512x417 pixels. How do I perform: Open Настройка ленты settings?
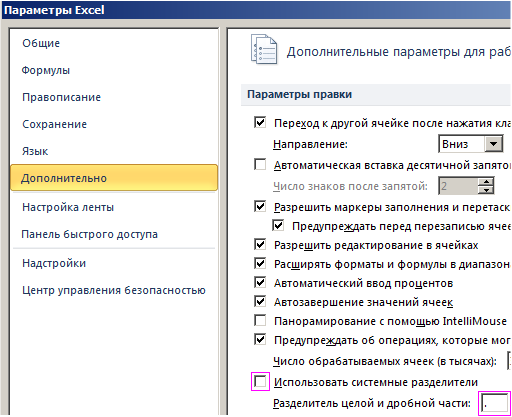pyautogui.click(x=68, y=207)
